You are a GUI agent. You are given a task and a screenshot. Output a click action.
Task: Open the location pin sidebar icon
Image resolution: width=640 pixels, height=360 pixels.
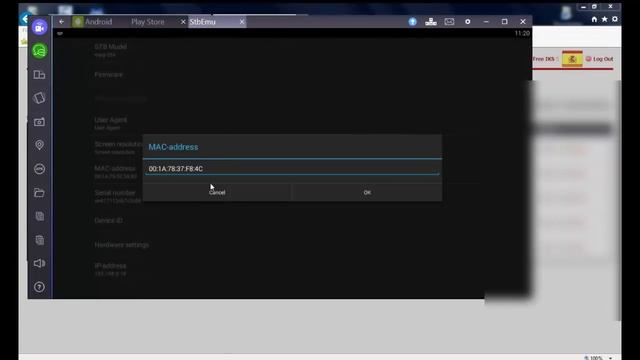[x=40, y=145]
